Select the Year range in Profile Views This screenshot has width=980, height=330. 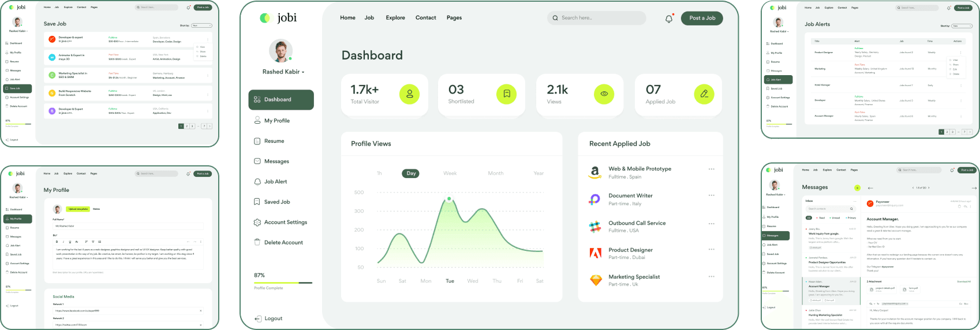538,173
